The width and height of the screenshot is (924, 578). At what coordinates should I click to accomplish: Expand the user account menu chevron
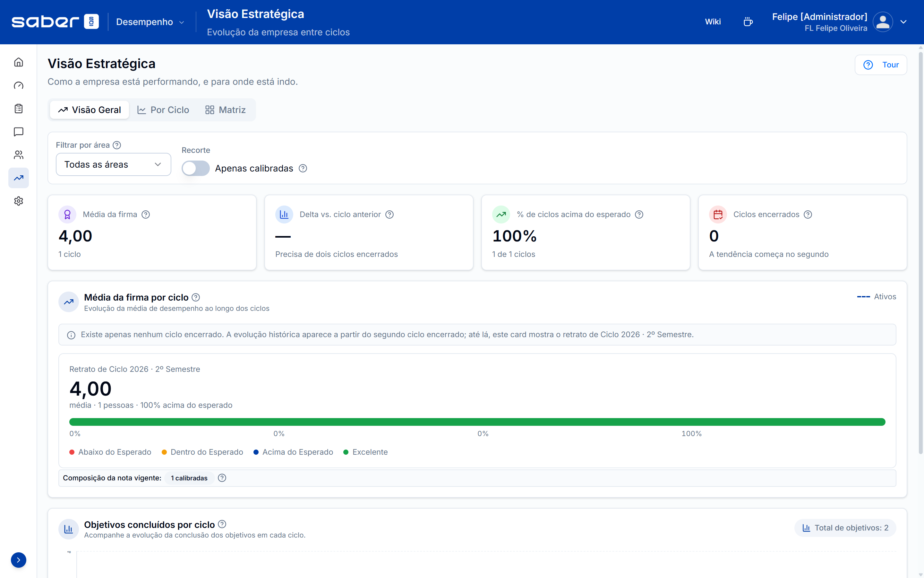903,22
